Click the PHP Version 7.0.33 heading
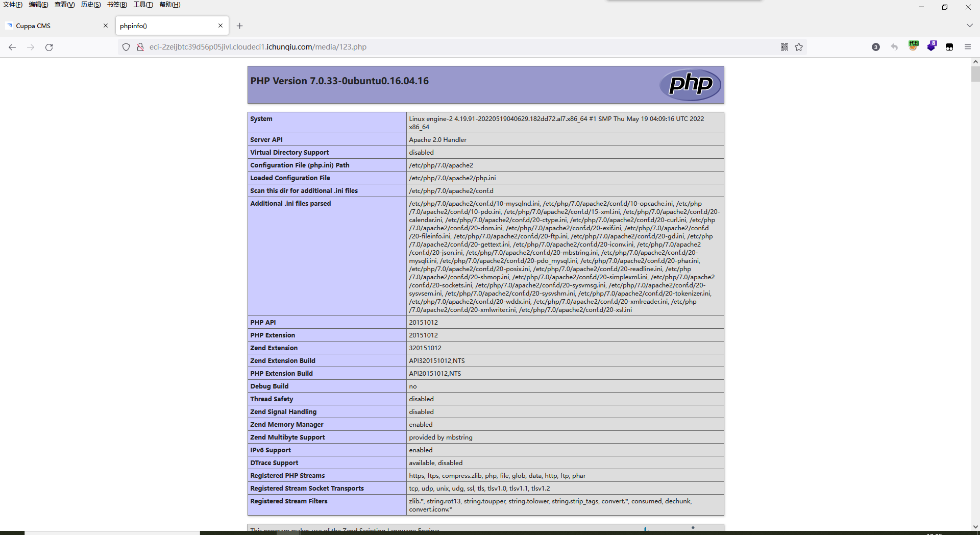980x535 pixels. coord(339,81)
